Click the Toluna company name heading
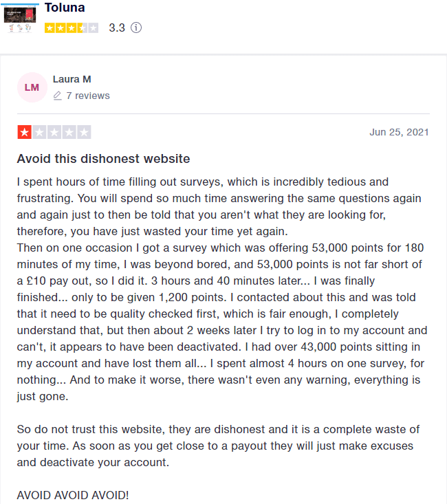The width and height of the screenshot is (447, 504). pos(65,8)
